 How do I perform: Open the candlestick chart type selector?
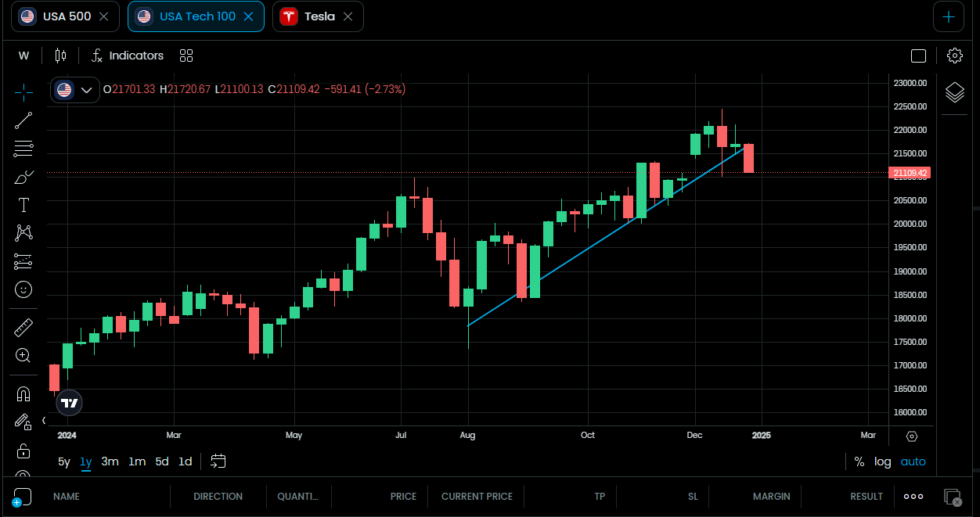61,56
